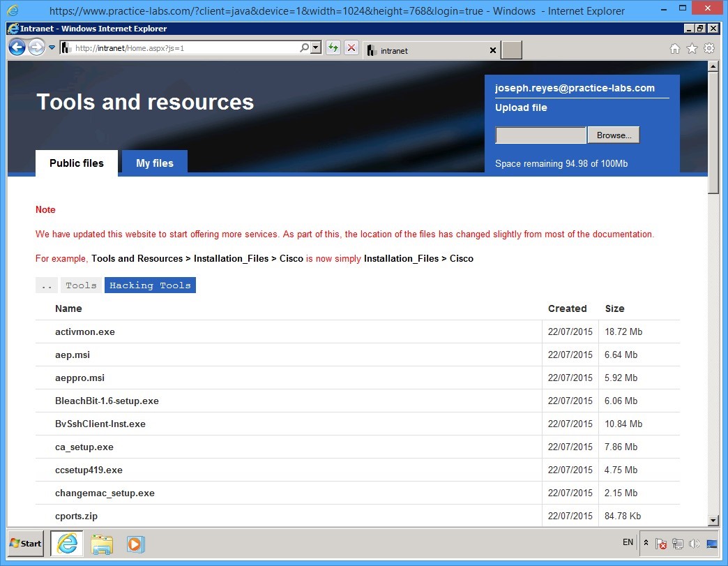The width and height of the screenshot is (728, 566).
Task: Open the browser settings gear icon
Action: [709, 50]
